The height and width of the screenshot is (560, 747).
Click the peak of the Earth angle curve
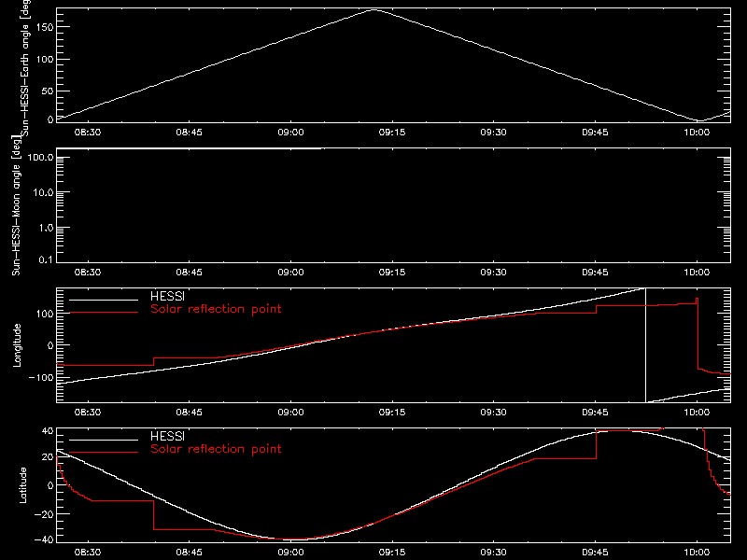(x=374, y=9)
